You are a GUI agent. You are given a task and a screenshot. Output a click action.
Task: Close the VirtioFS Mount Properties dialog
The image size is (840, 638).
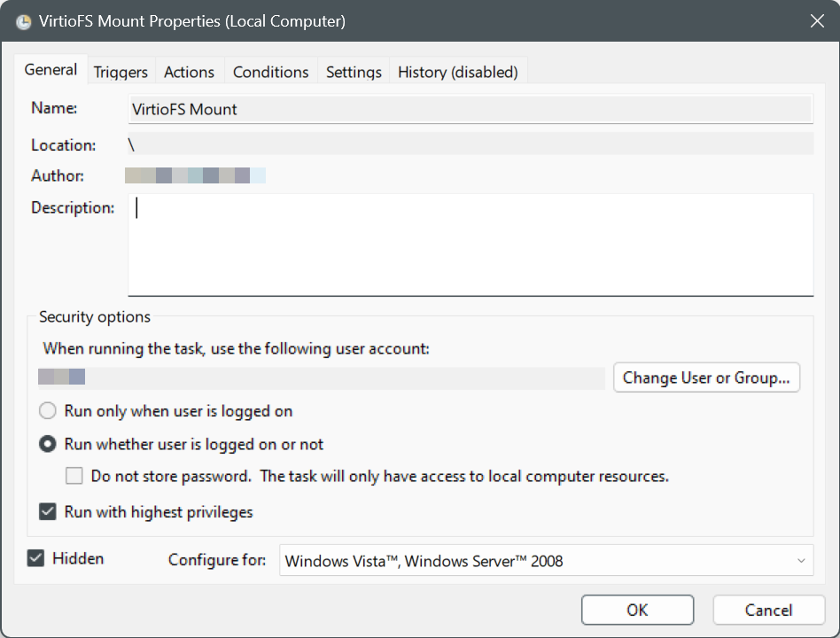point(817,21)
